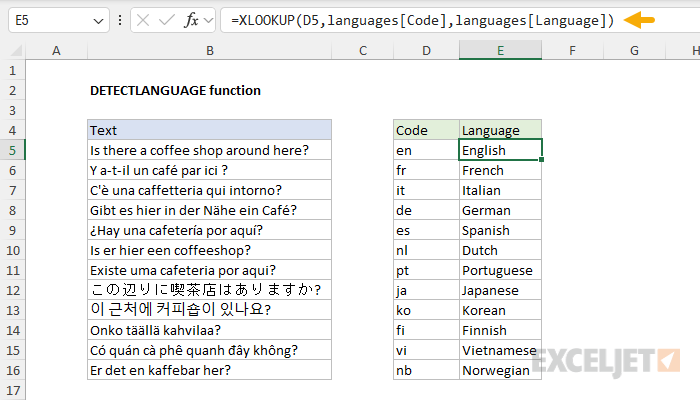This screenshot has height=400, width=700.
Task: Select row 14 header
Action: tap(12, 330)
